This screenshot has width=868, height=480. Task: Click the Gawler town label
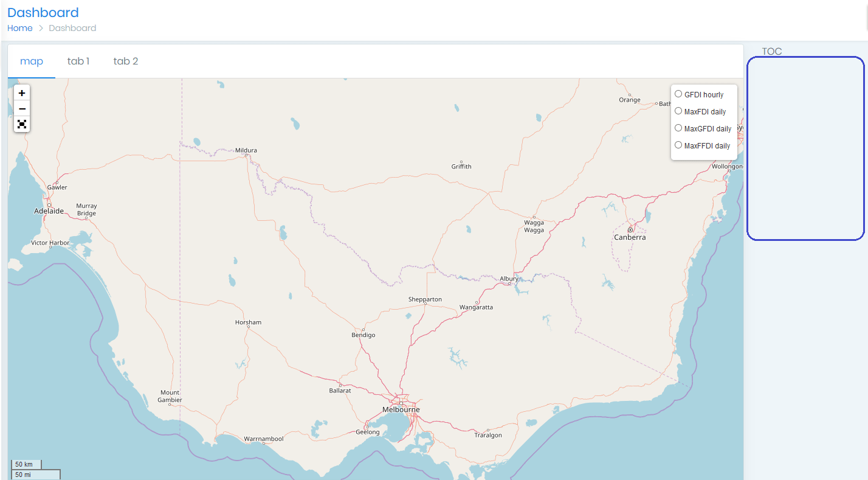(x=57, y=187)
